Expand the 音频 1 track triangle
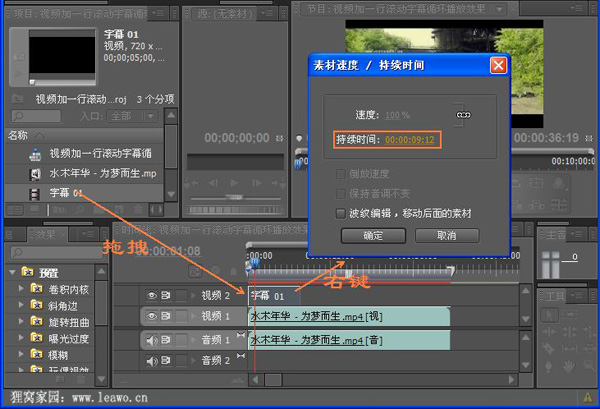This screenshot has width=600, height=409. (x=194, y=340)
